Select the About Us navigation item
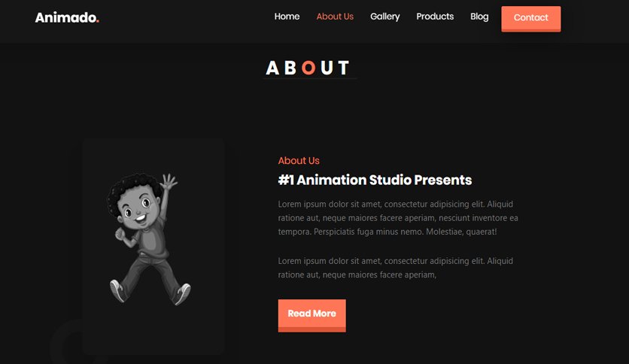The image size is (629, 364). (335, 17)
